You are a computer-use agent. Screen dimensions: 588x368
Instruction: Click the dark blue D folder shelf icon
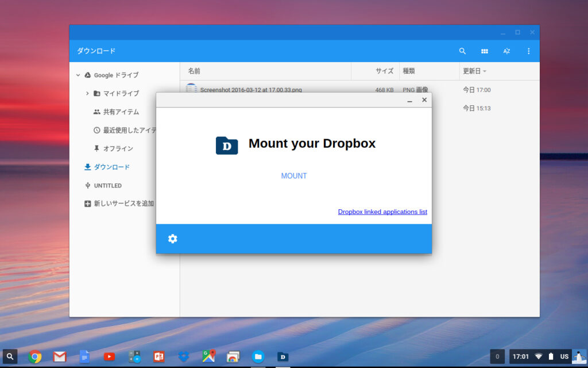coord(283,356)
